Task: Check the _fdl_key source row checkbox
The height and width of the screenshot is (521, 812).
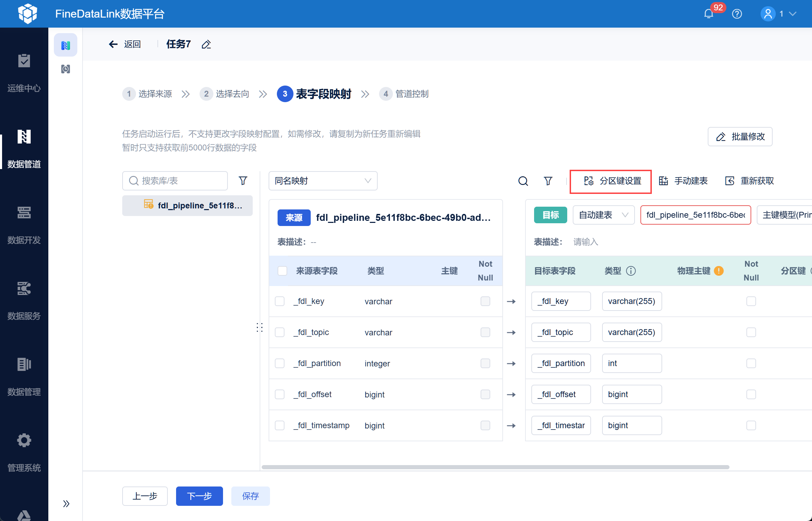Action: pyautogui.click(x=280, y=301)
